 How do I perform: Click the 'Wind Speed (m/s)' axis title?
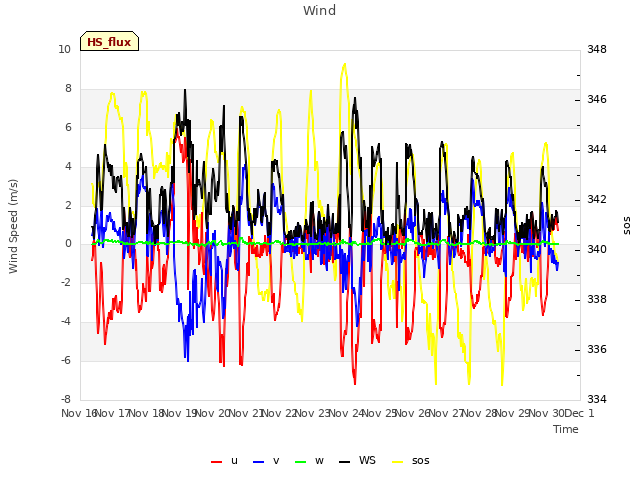[13, 226]
